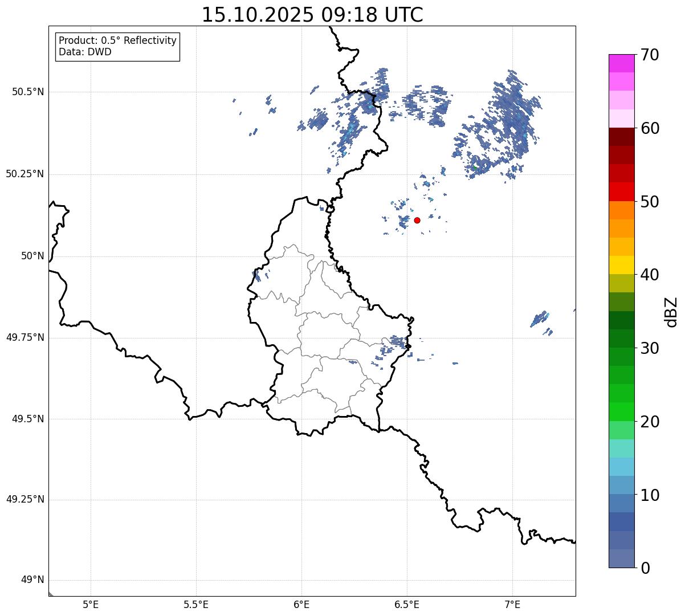Click the map title 15.10.2025 09:18 UTC
This screenshot has height=616, width=685.
click(x=312, y=15)
